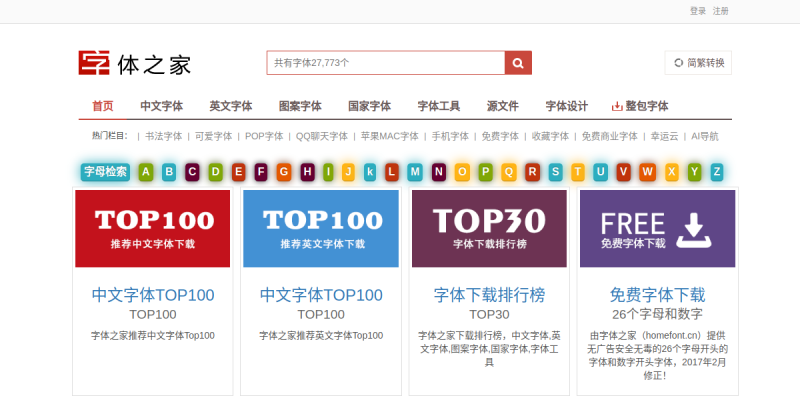Open letter I font index
800x400 pixels.
coord(328,172)
